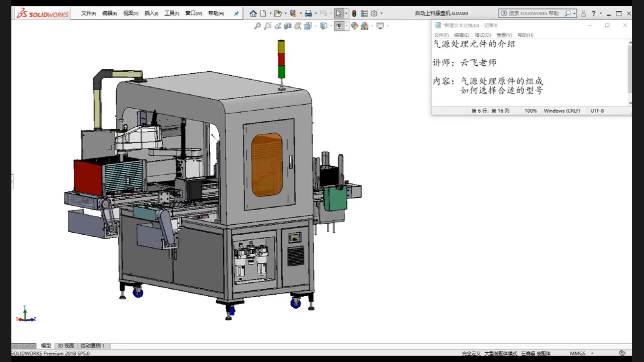This screenshot has width=644, height=362.
Task: Open Notepad 查看(V) menu
Action: 504,35
